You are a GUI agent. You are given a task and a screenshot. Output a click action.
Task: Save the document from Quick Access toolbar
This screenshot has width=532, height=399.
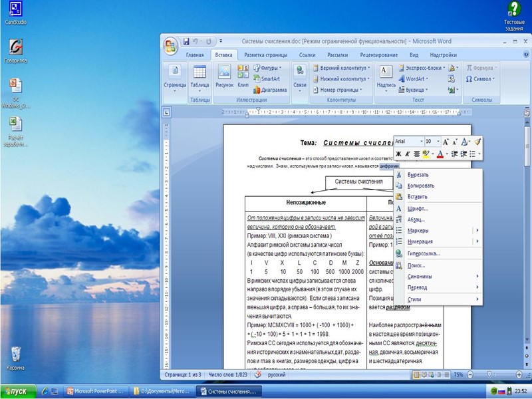pos(186,41)
